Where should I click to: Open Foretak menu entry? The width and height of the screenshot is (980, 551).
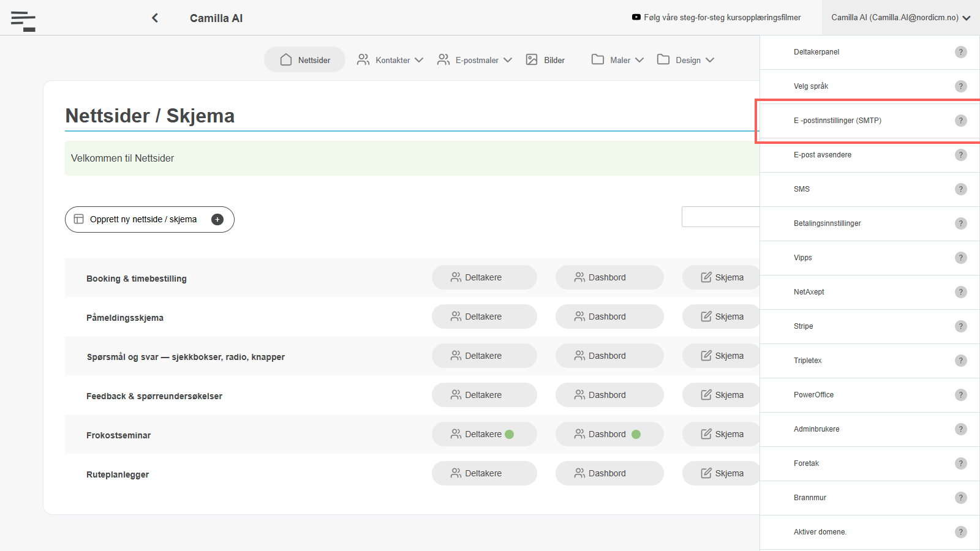coord(870,463)
